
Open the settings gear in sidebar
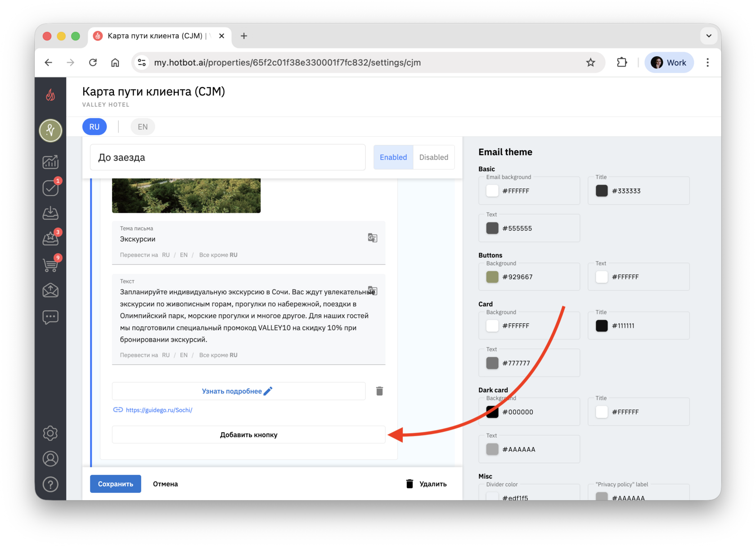pyautogui.click(x=50, y=433)
